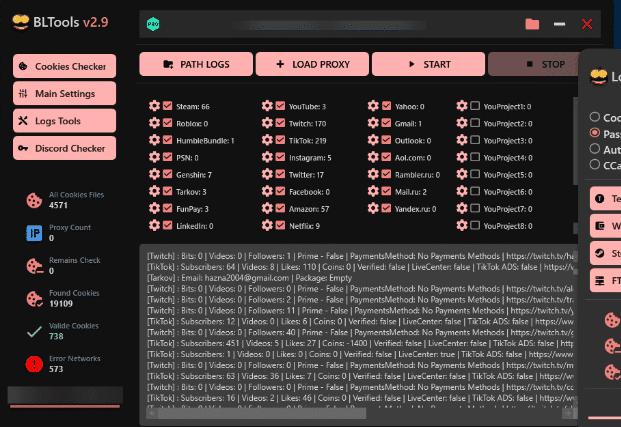Image resolution: width=621 pixels, height=427 pixels.
Task: Open the YouProject5 gear settings icon
Action: (x=461, y=174)
